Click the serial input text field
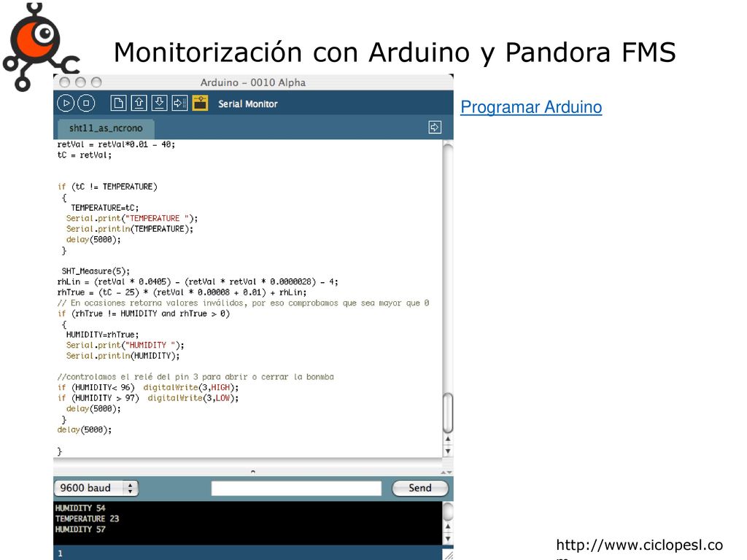 coord(296,488)
